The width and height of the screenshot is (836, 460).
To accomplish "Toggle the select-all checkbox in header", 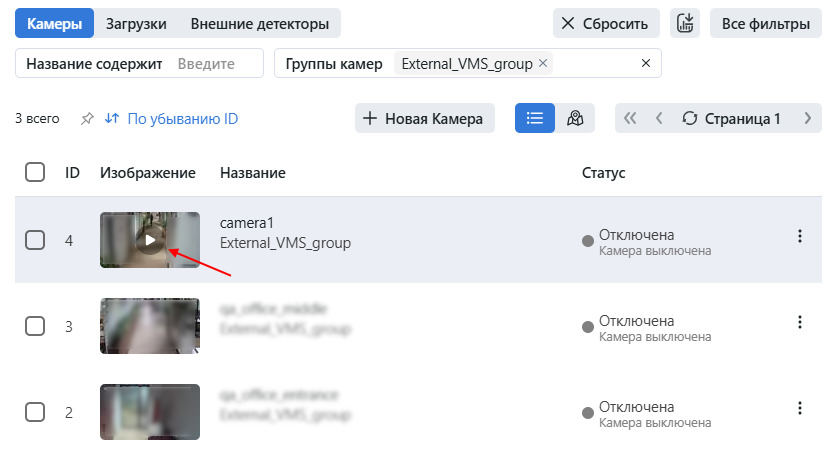I will tap(35, 172).
